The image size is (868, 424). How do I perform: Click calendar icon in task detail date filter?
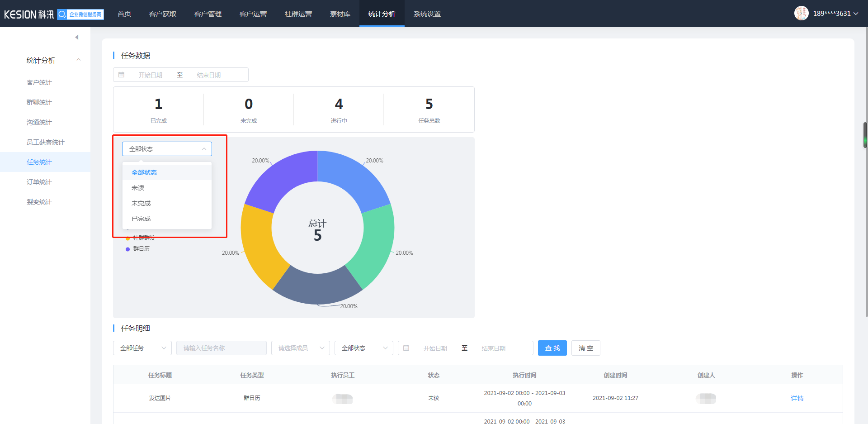[x=406, y=348]
